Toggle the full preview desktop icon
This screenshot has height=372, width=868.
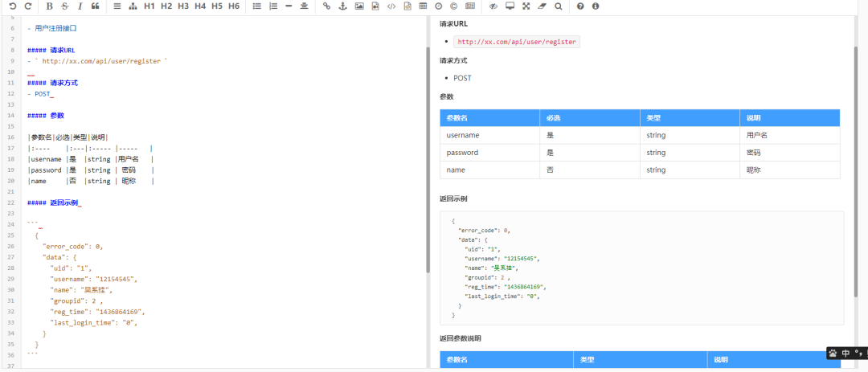(510, 6)
